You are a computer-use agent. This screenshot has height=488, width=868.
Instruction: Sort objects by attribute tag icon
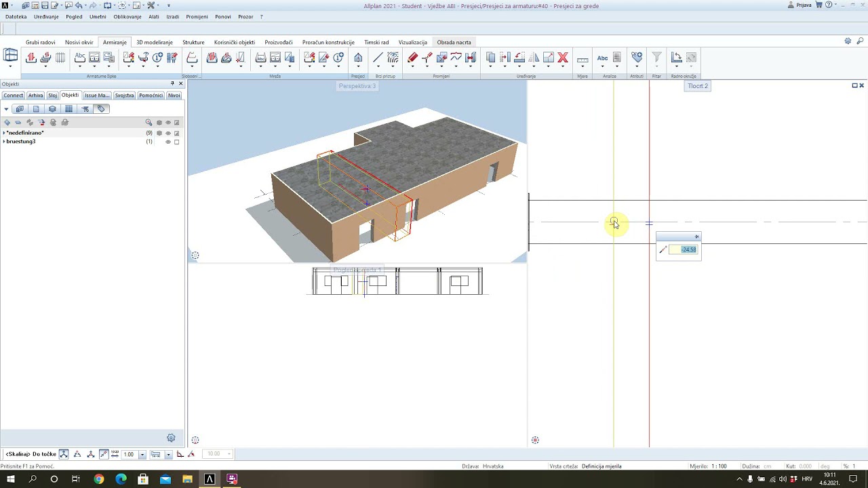pos(101,109)
